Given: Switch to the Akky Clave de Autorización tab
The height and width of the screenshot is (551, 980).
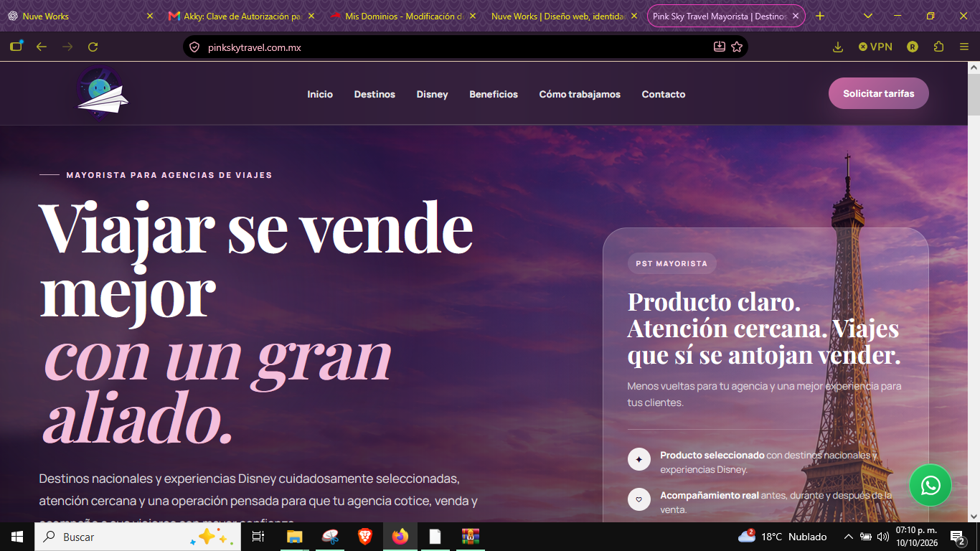Looking at the screenshot, I should point(242,16).
